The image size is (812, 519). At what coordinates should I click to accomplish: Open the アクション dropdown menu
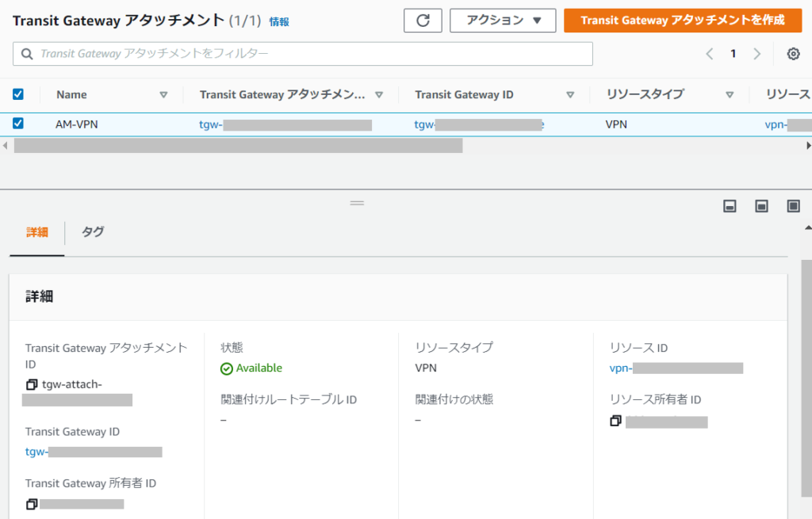click(x=502, y=21)
